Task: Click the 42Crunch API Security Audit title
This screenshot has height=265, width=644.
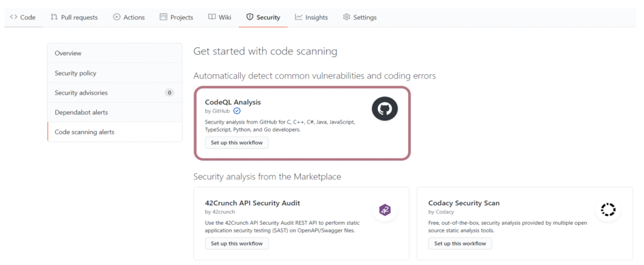Action: (x=253, y=203)
